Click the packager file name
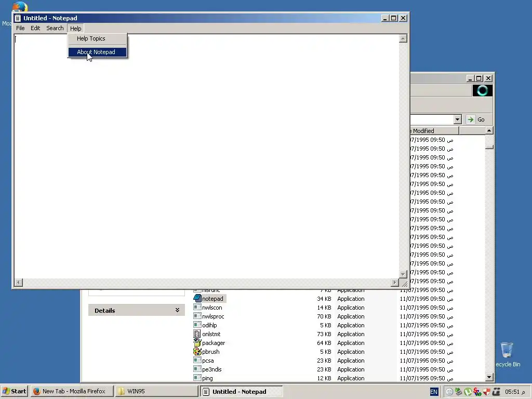 click(214, 343)
